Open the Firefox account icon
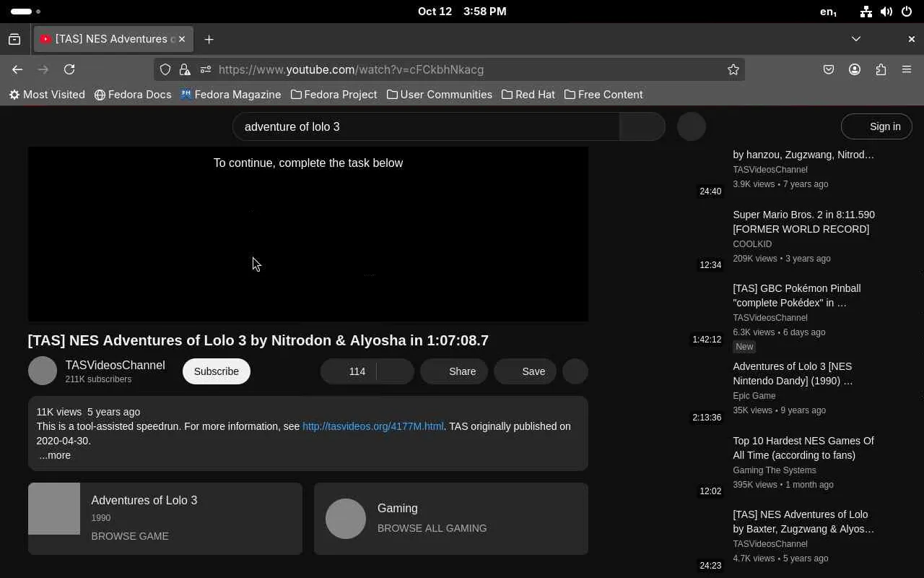The height and width of the screenshot is (578, 924). point(855,69)
